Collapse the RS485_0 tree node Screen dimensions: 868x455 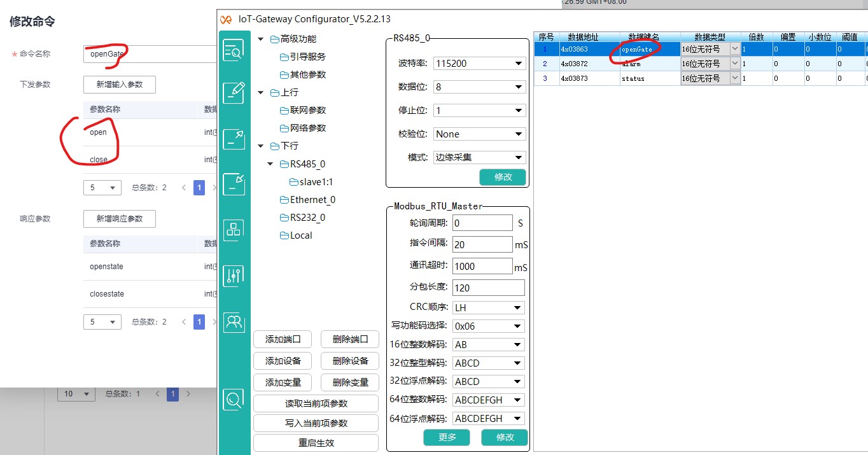coord(271,164)
